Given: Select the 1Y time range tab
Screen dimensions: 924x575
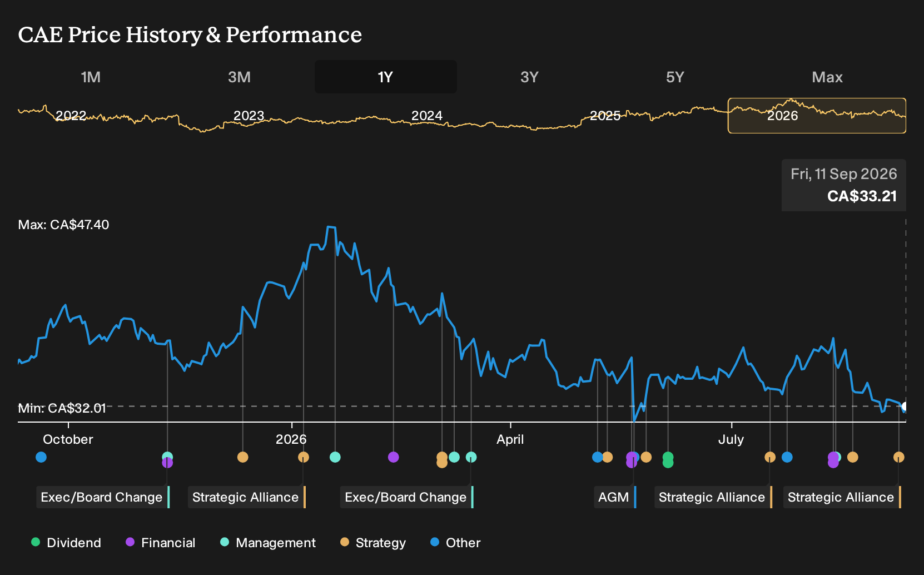Looking at the screenshot, I should (x=385, y=77).
